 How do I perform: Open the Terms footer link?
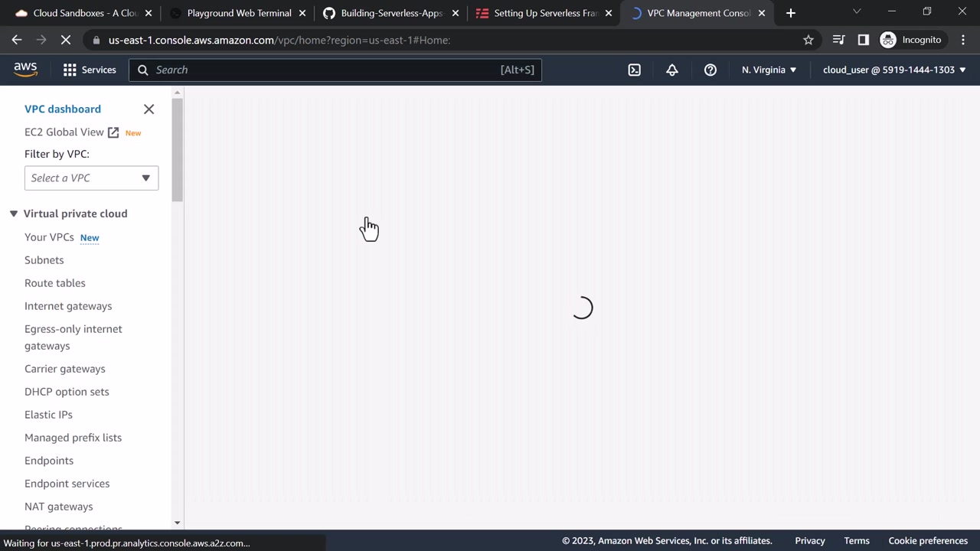coord(857,541)
